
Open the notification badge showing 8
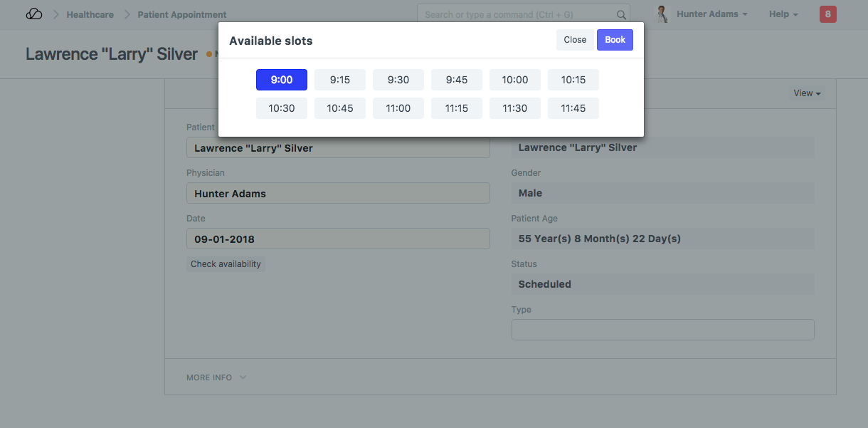coord(827,14)
